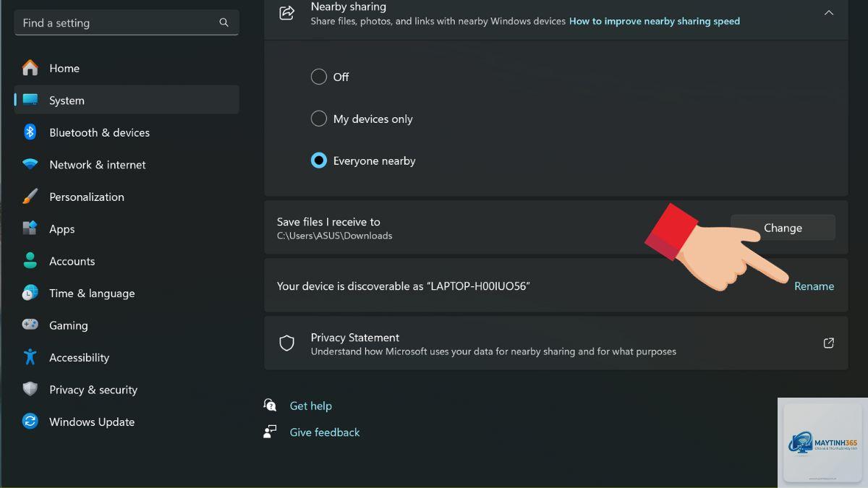Click Rename device link
Image resolution: width=868 pixels, height=488 pixels.
click(814, 286)
